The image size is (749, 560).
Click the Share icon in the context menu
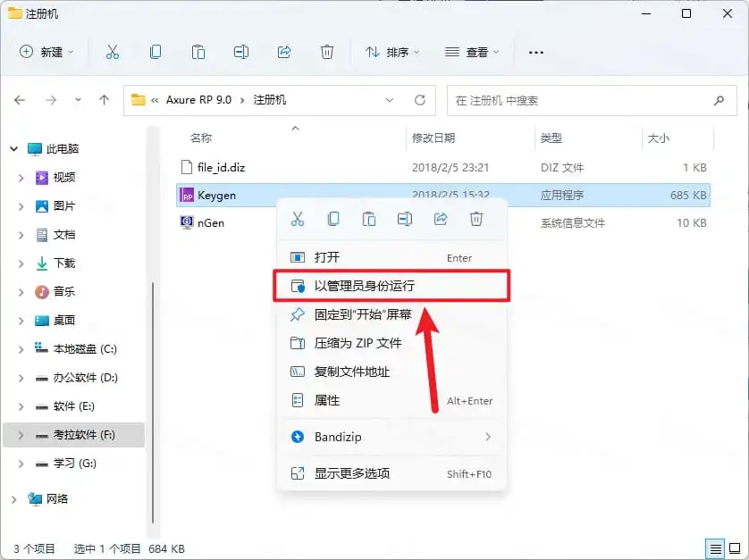coord(441,219)
